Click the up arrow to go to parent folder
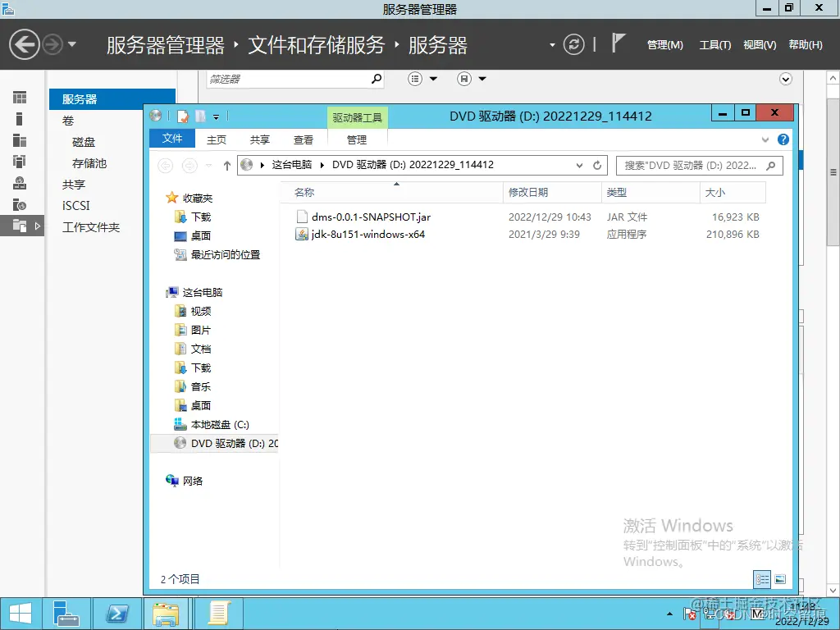This screenshot has height=630, width=840. coord(226,165)
